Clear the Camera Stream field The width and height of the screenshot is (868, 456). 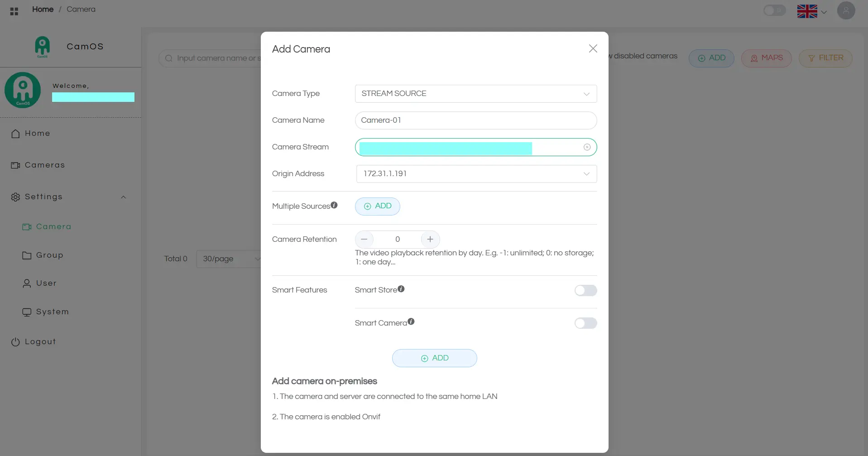587,147
